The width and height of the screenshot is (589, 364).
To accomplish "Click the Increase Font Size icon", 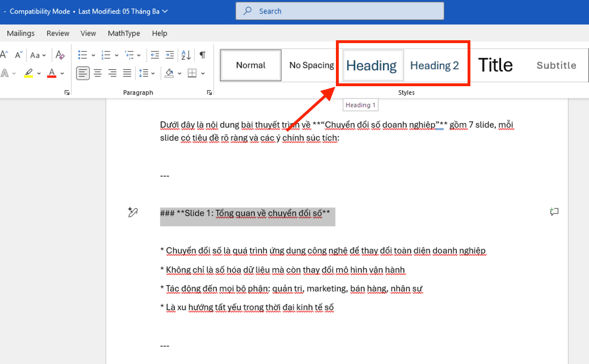I will pos(4,55).
